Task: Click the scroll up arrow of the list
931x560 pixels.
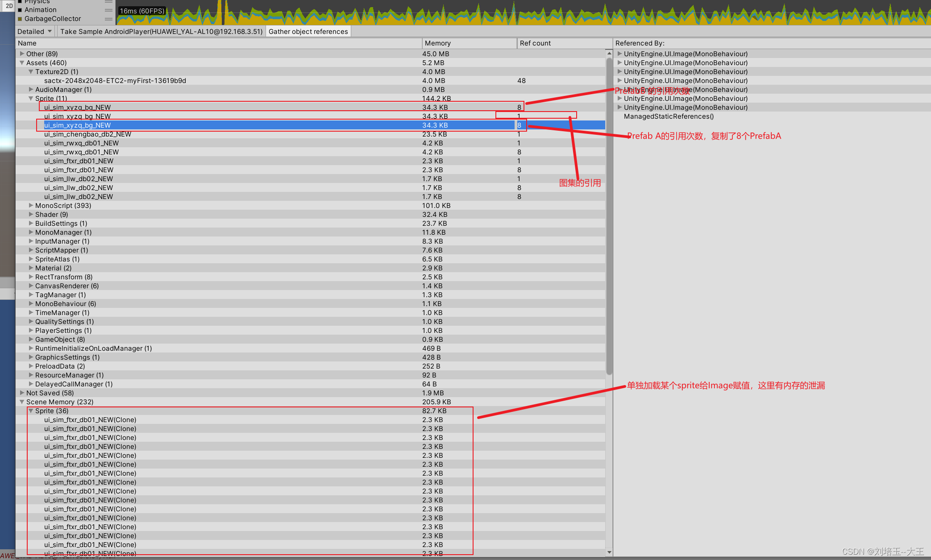Action: [x=609, y=53]
